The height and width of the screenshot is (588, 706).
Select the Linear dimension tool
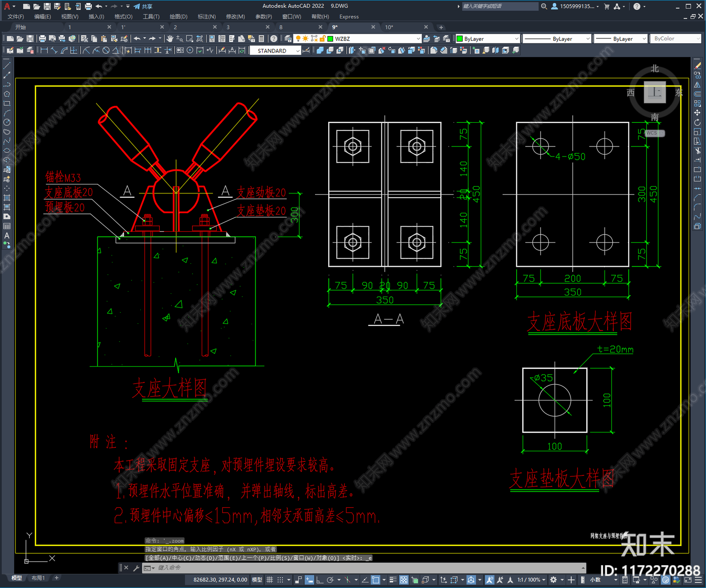point(44,50)
